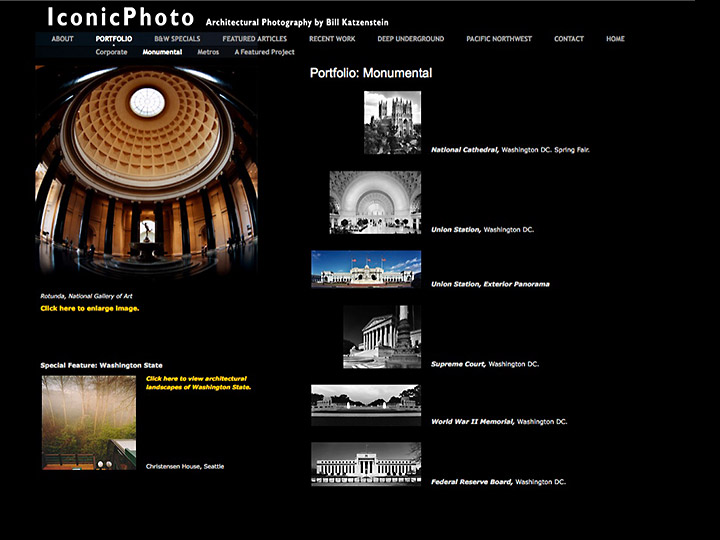Click the Christensen House foggy forest image
This screenshot has width=720, height=540.
tap(88, 422)
